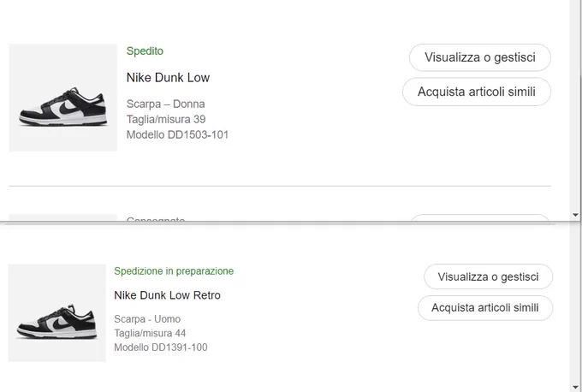Click the partially visible Consegnato order status

coord(156,218)
